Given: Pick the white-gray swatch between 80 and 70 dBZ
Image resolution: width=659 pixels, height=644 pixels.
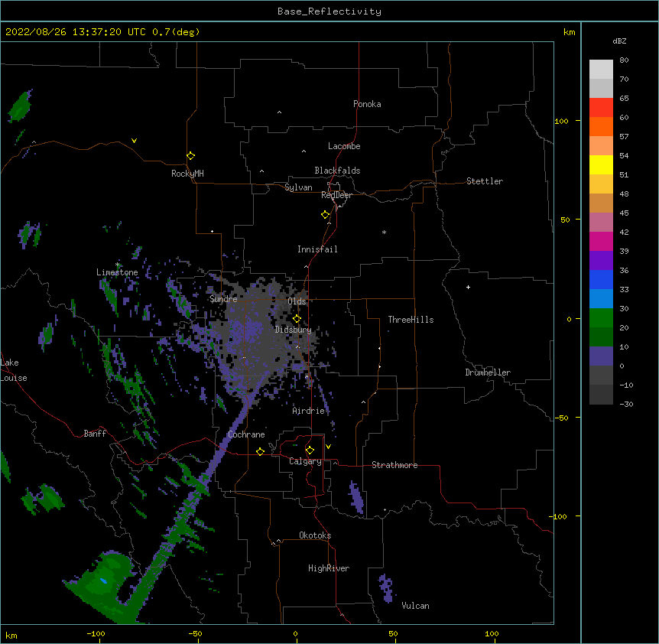Looking at the screenshot, I should pos(601,70).
